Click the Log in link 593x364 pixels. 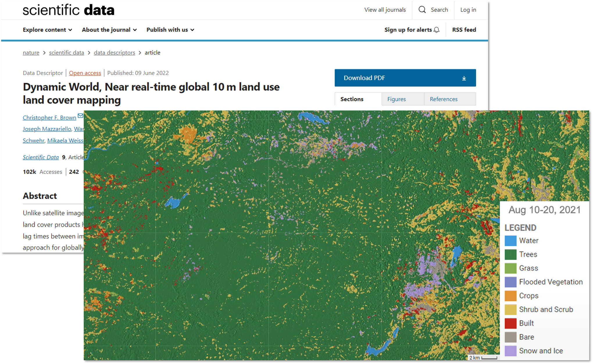468,10
